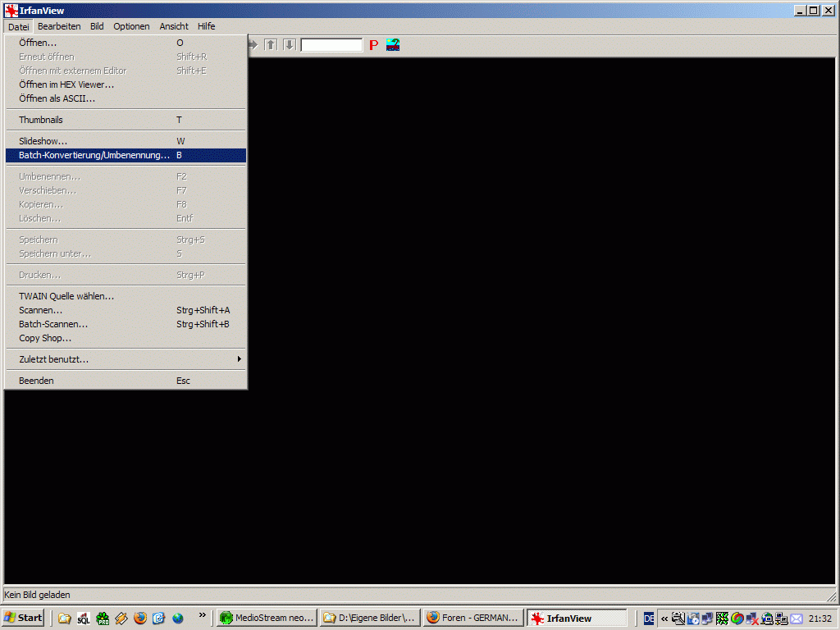Choose Öffnen... from the Datei menu
Viewport: 840px width, 630px height.
(x=126, y=43)
